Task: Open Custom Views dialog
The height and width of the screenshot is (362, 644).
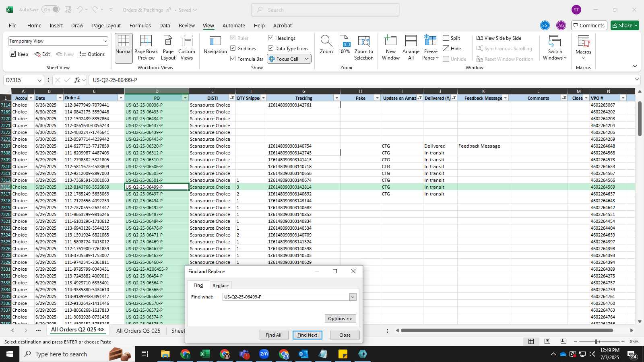Action: tap(187, 48)
